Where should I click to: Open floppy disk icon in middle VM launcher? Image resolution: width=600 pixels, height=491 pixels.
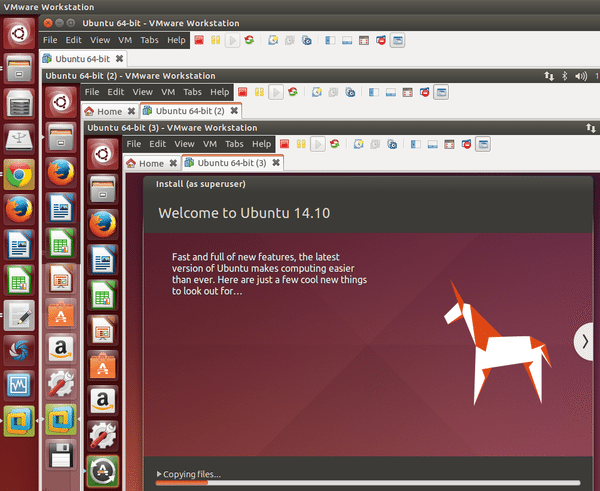(61, 455)
